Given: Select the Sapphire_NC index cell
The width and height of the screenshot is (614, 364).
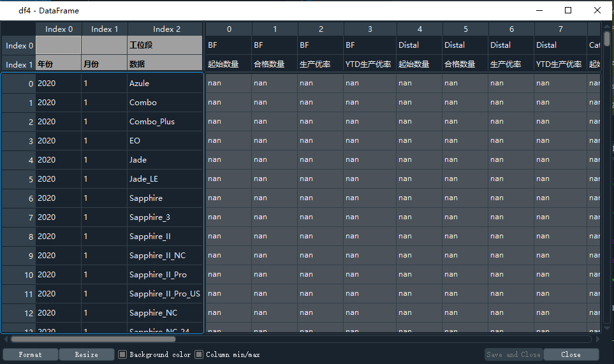Looking at the screenshot, I should 165,313.
